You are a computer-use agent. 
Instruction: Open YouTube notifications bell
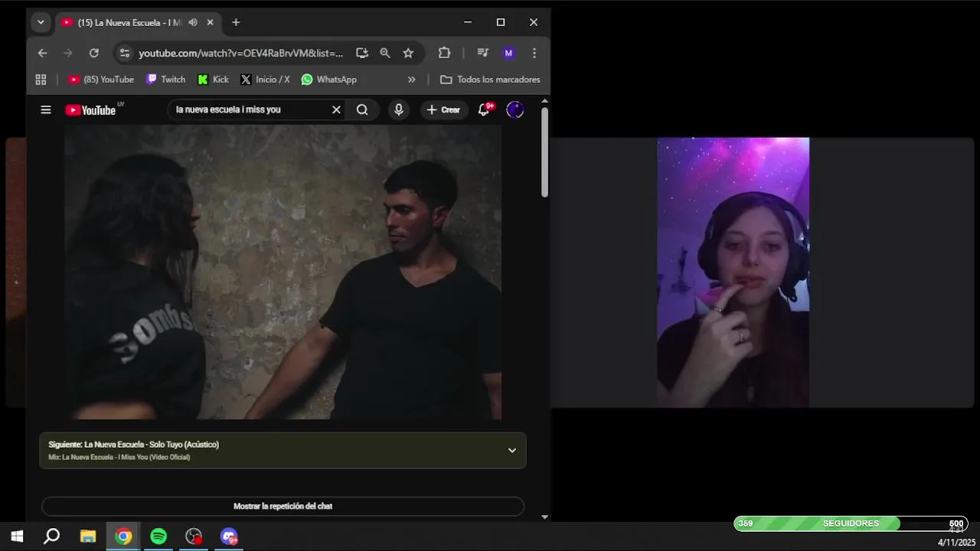[484, 109]
